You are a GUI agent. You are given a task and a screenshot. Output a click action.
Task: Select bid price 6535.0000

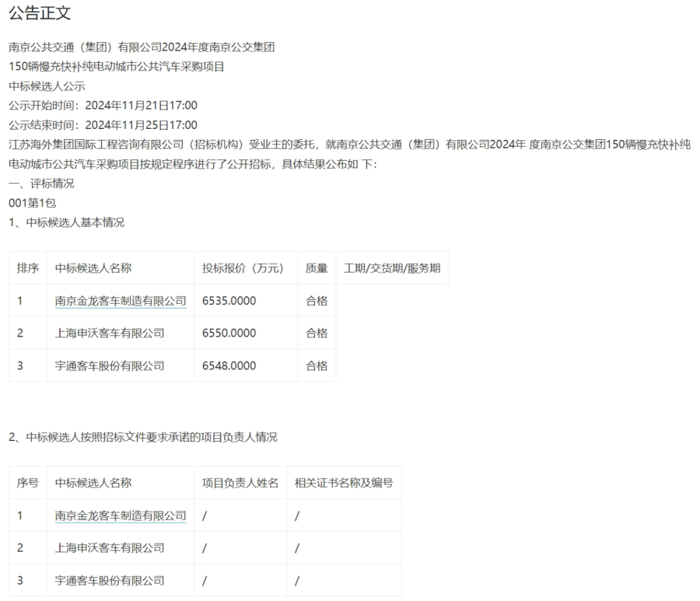(229, 301)
